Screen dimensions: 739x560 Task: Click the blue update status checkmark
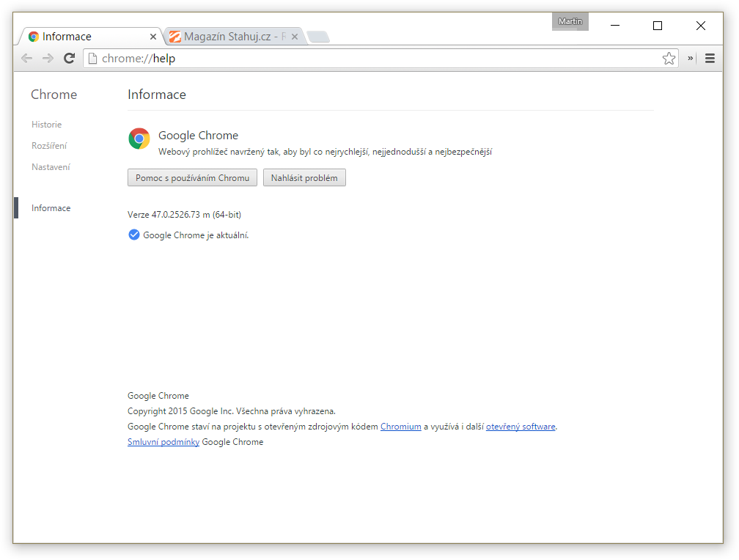click(x=134, y=235)
